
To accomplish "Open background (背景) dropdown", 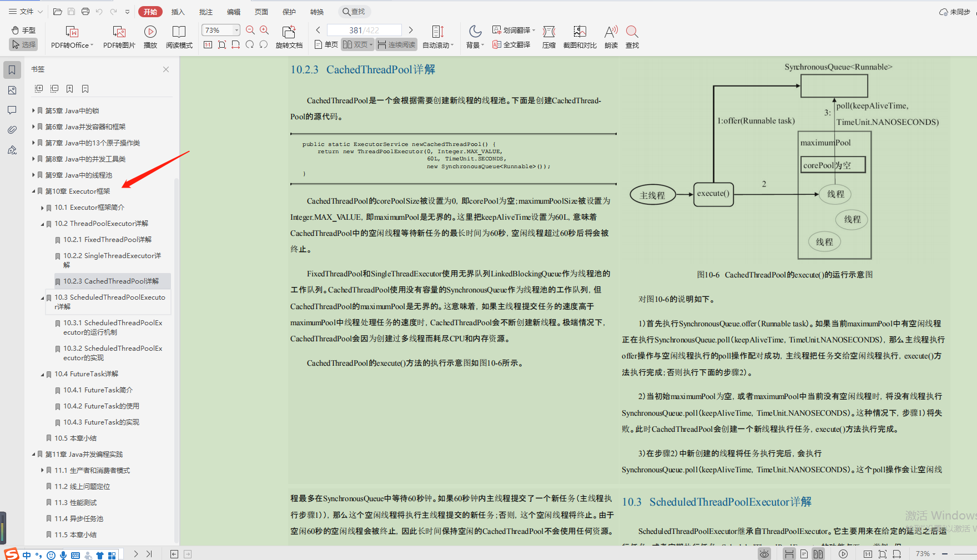I will (x=475, y=37).
